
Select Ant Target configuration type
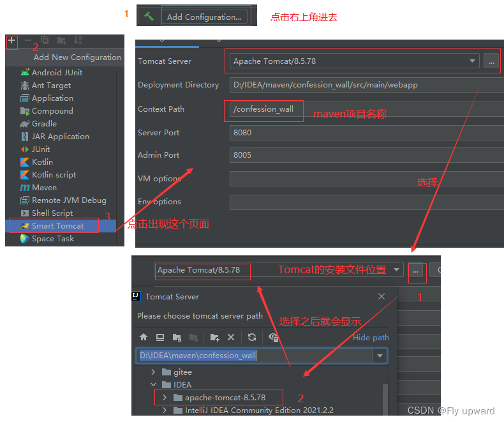(x=52, y=86)
